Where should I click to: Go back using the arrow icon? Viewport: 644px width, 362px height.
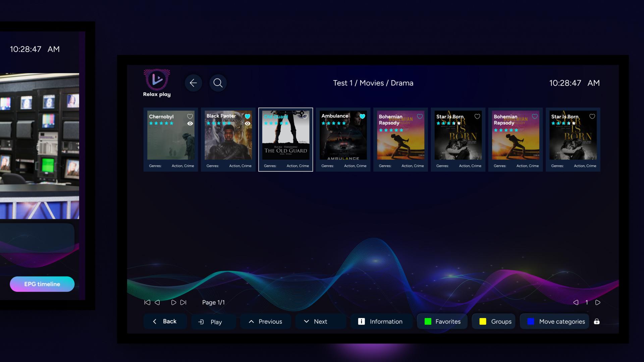(193, 83)
